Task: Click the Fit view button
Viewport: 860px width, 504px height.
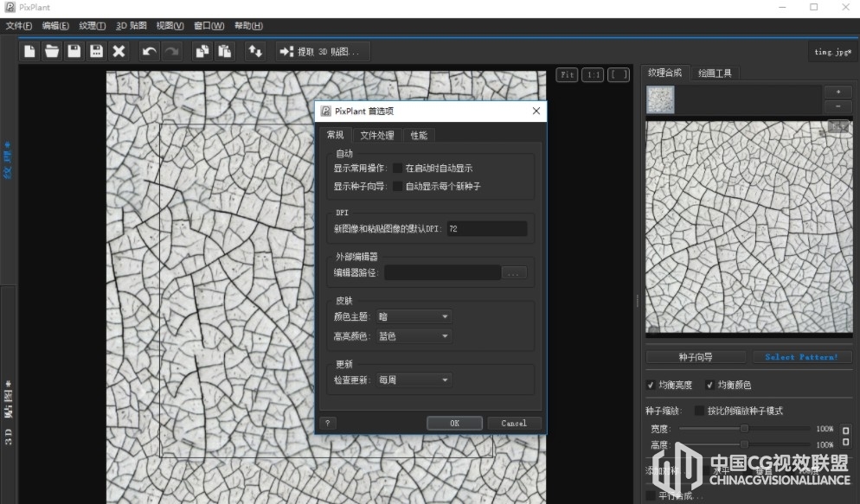Action: pos(567,74)
